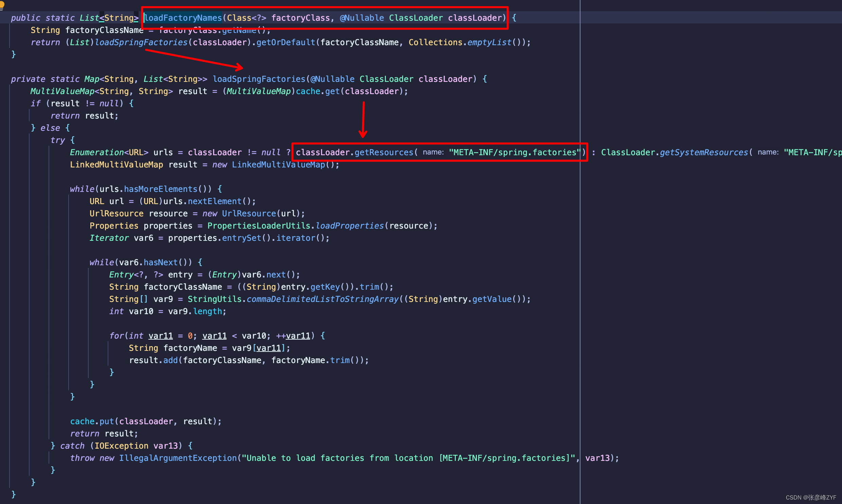Click the 'Iterator' type before var6
The height and width of the screenshot is (504, 842).
[109, 238]
